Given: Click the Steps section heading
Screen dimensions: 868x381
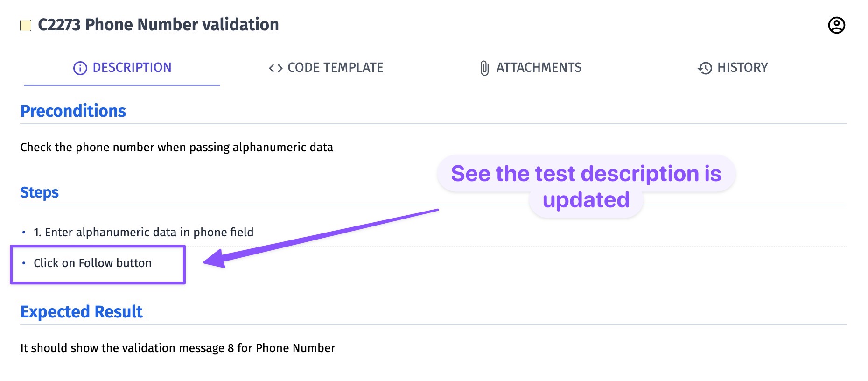Looking at the screenshot, I should pyautogui.click(x=40, y=192).
